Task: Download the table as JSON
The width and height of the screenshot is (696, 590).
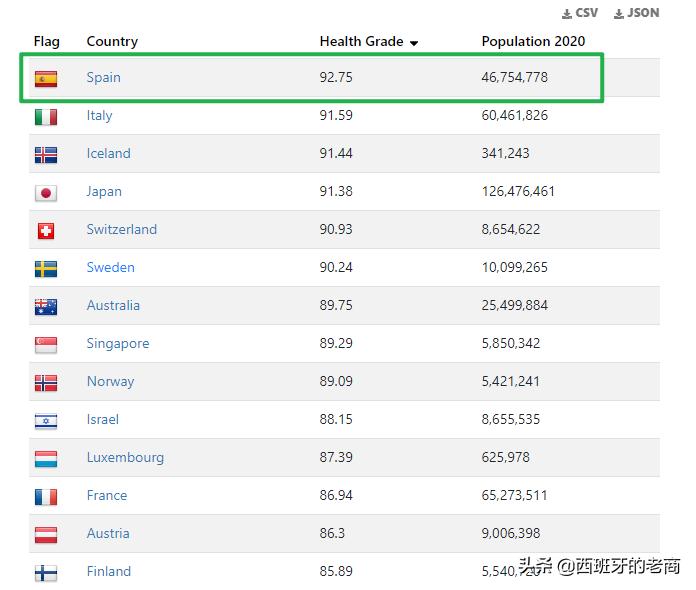Action: (x=637, y=13)
